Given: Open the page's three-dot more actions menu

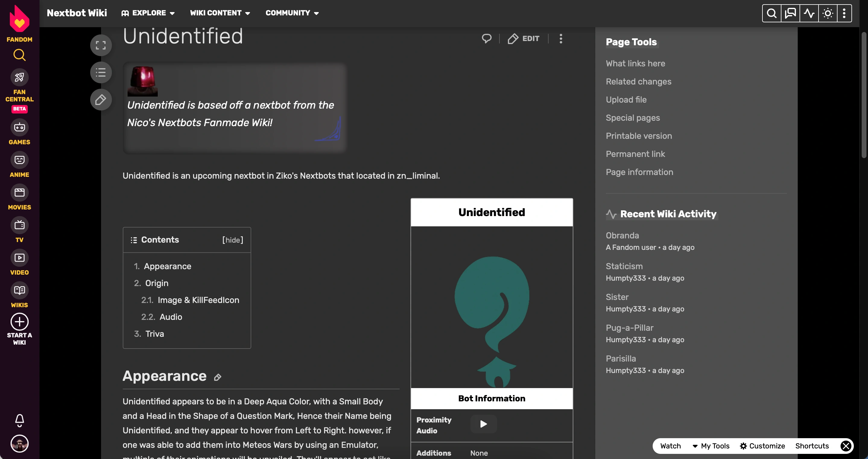Looking at the screenshot, I should click(x=561, y=38).
